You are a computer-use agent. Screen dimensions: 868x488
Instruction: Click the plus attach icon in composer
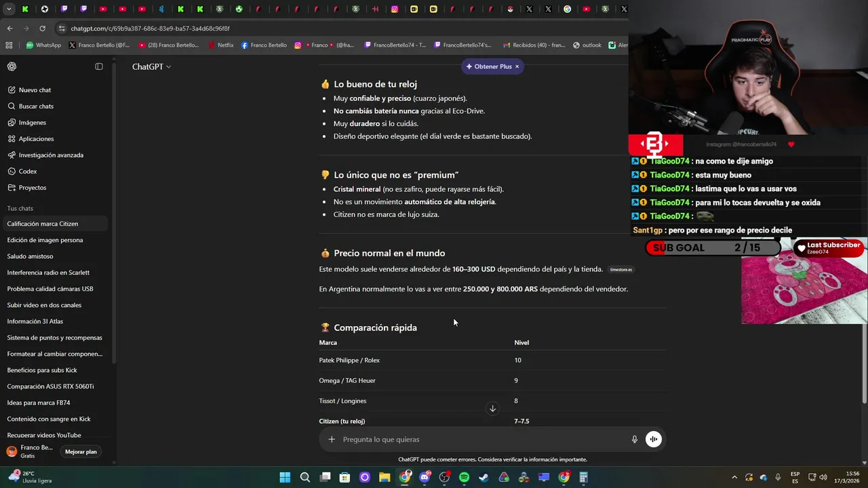(x=332, y=439)
